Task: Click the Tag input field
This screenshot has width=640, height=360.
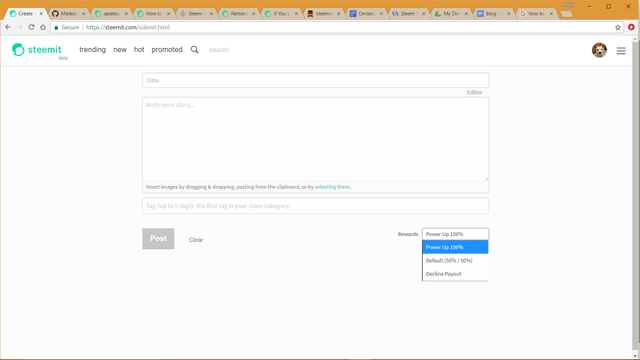Action: coord(315,206)
